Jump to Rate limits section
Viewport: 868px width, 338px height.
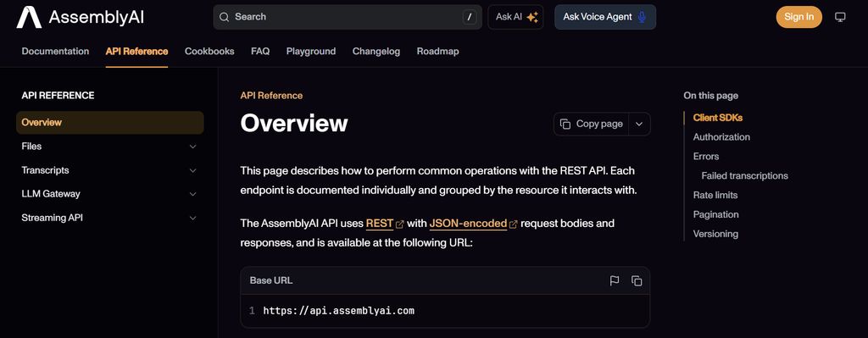coord(715,196)
